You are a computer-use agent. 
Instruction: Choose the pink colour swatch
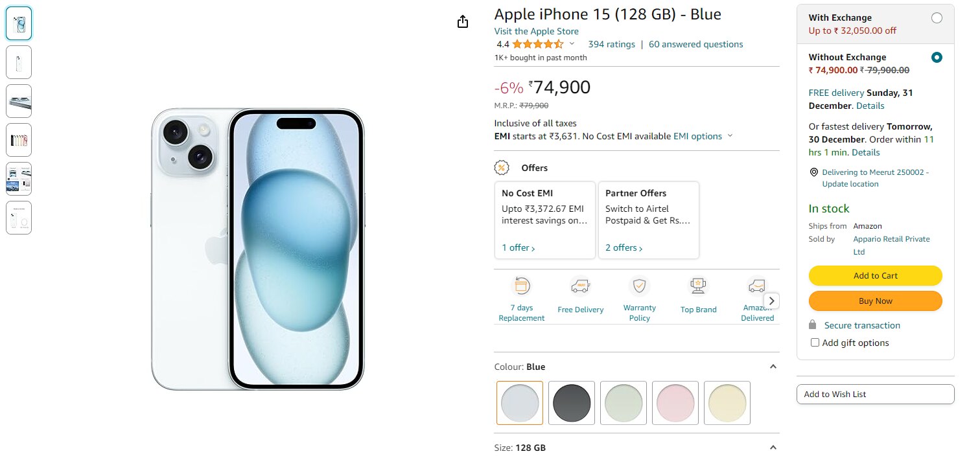tap(675, 403)
